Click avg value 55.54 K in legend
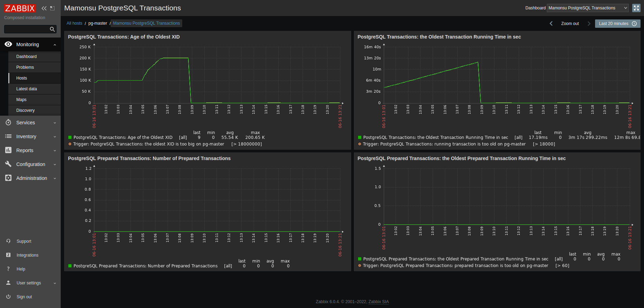Viewport: 644px width, 308px height. pos(230,138)
